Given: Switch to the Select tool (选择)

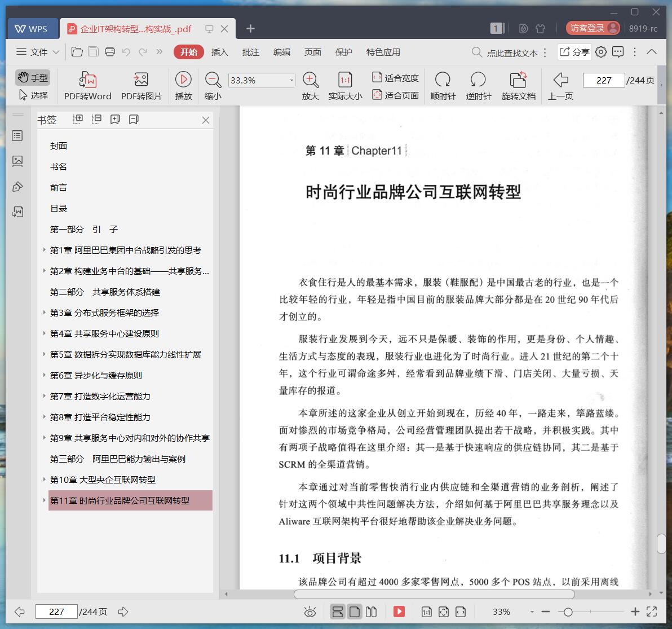Looking at the screenshot, I should pos(33,95).
